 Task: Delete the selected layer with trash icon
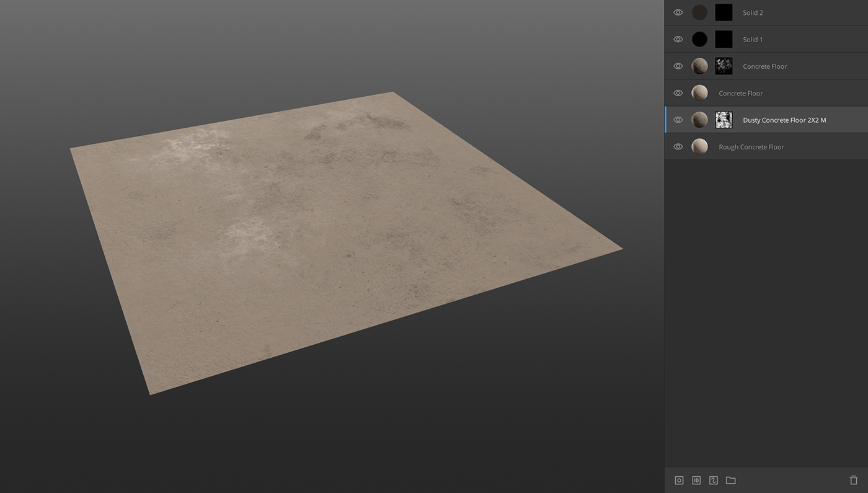click(854, 481)
